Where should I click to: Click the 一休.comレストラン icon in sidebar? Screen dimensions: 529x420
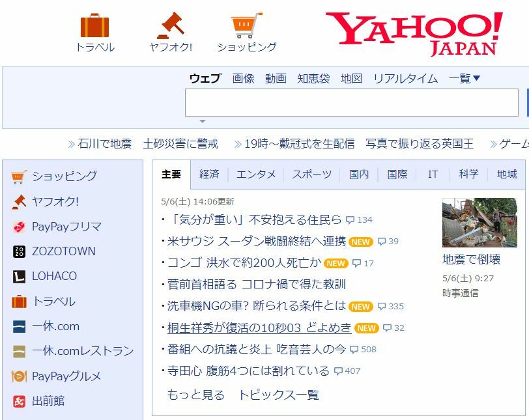coord(19,351)
